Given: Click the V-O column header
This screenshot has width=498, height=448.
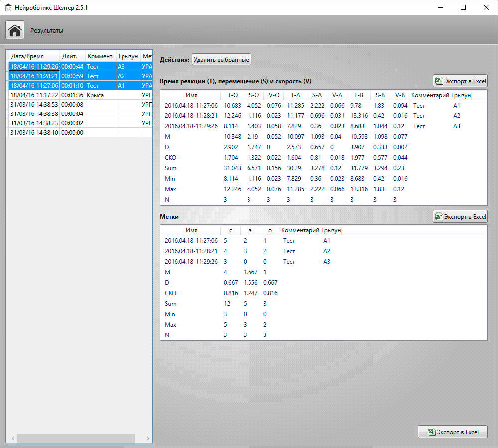Looking at the screenshot, I should pyautogui.click(x=274, y=95).
